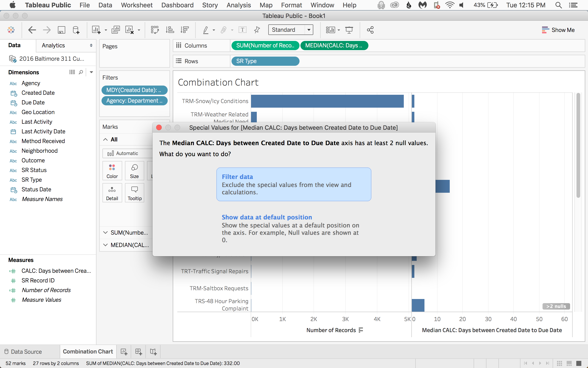Click the Fix Axes pin icon
The width and height of the screenshot is (588, 368).
coord(257,30)
